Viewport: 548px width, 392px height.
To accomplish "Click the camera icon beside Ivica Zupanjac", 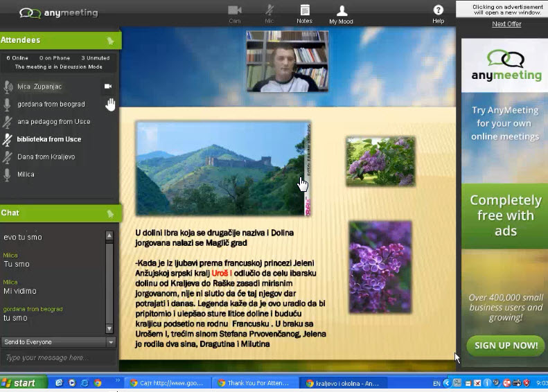I will pyautogui.click(x=108, y=87).
